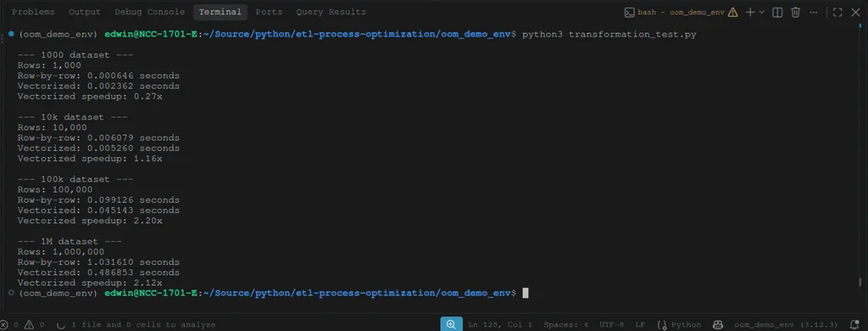This screenshot has height=331, width=868.
Task: Click the hollow circle marker at last prompt
Action: click(x=11, y=293)
